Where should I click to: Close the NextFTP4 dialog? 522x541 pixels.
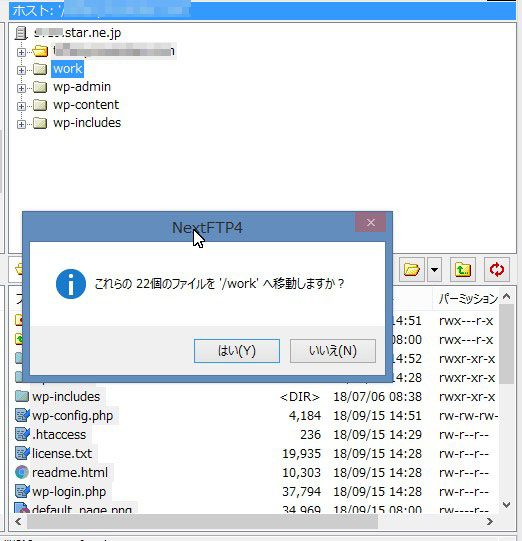(371, 222)
